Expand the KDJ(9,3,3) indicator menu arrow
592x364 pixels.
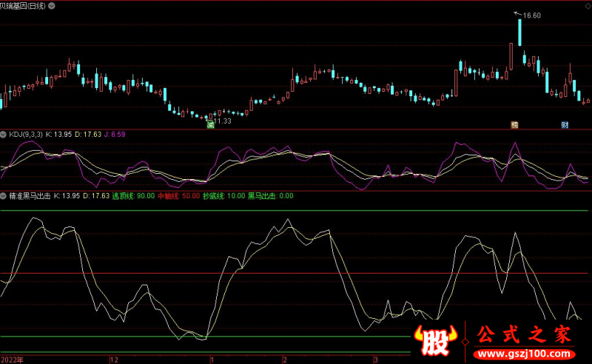click(x=4, y=135)
